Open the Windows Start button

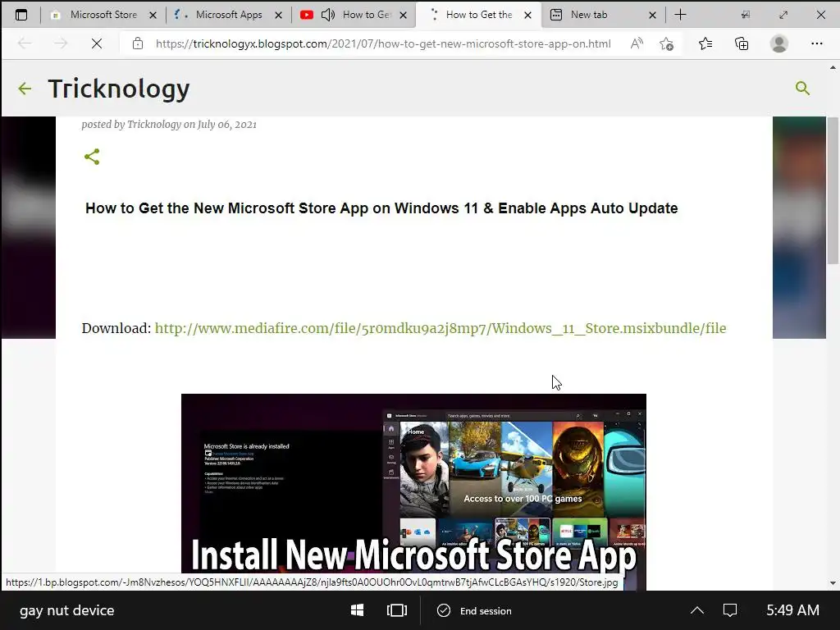click(358, 610)
